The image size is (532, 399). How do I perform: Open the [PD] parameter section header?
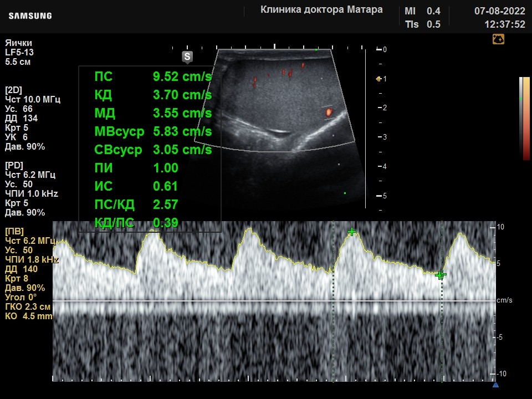(14, 165)
